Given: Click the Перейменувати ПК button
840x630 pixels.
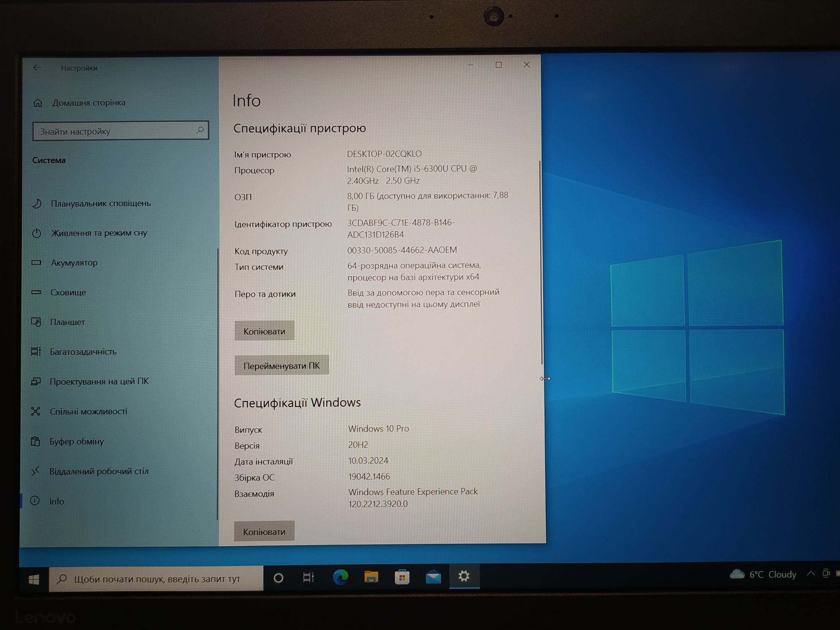Looking at the screenshot, I should click(x=281, y=365).
